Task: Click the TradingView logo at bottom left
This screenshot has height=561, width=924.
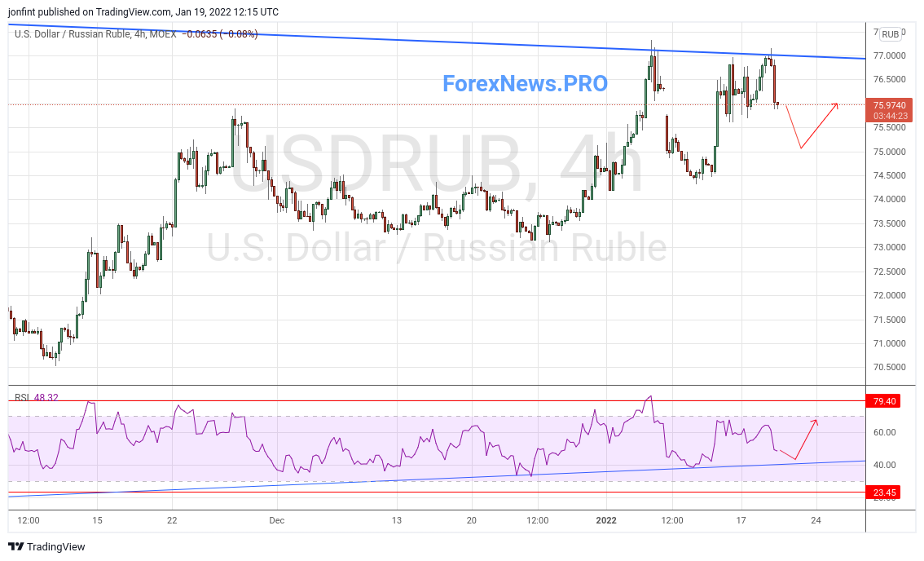Action: [46, 547]
